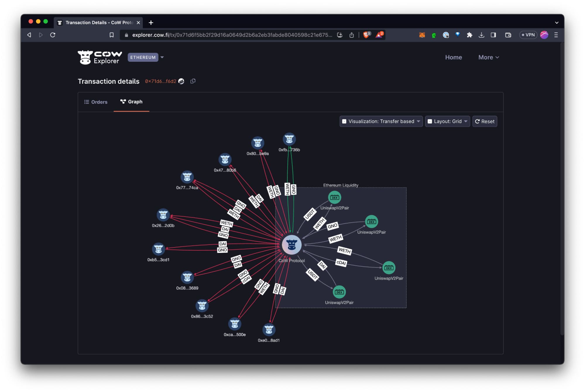Switch to the Orders tab
Screen dimensions: 585x392
pos(96,102)
